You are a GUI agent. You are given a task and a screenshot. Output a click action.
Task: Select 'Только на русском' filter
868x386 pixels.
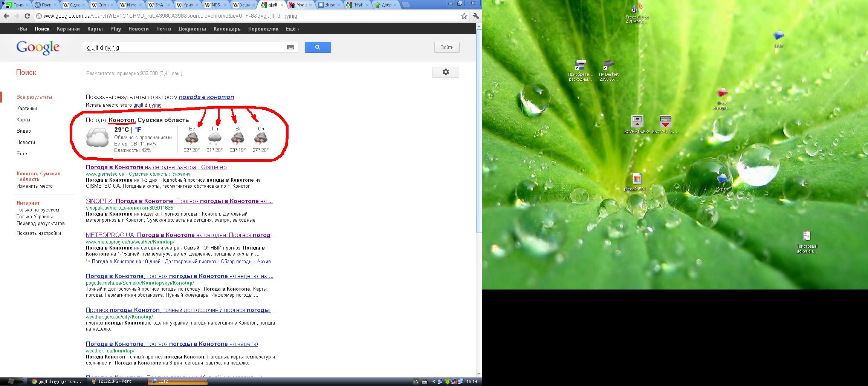(38, 210)
